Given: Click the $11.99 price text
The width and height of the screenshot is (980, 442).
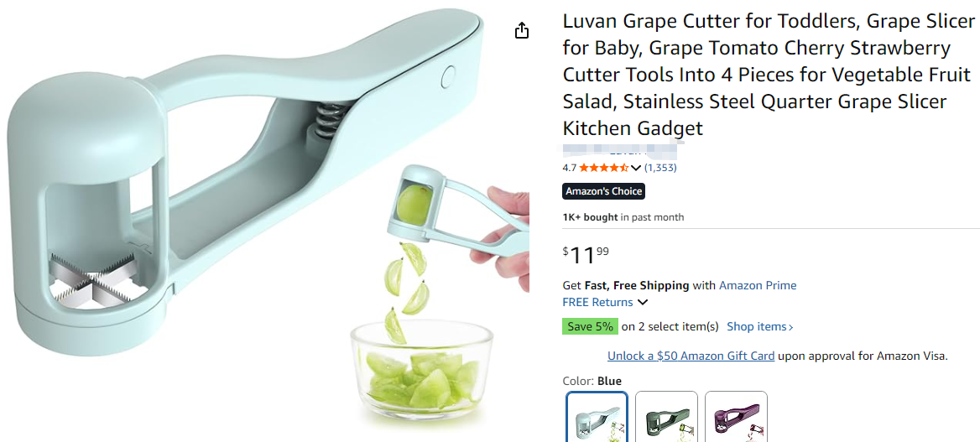Looking at the screenshot, I should coord(586,254).
